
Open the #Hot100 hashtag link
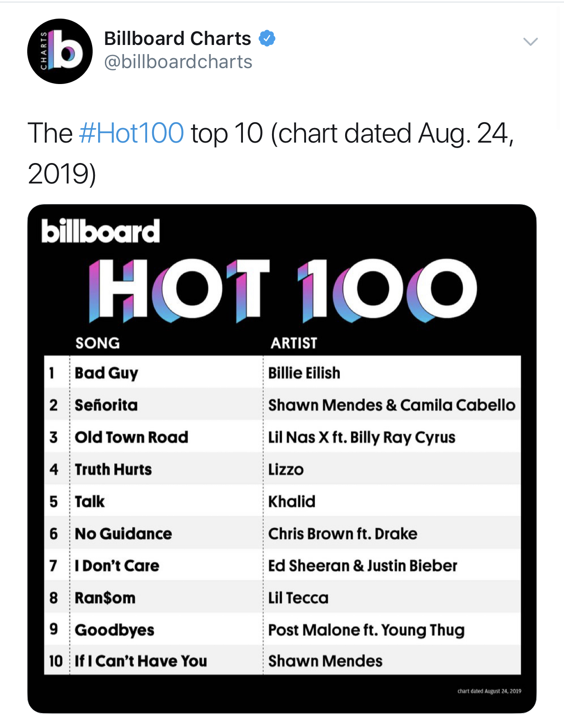[x=132, y=133]
